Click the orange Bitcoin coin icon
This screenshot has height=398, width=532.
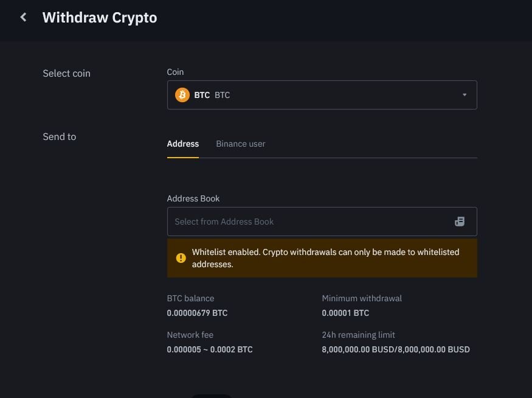tap(182, 95)
